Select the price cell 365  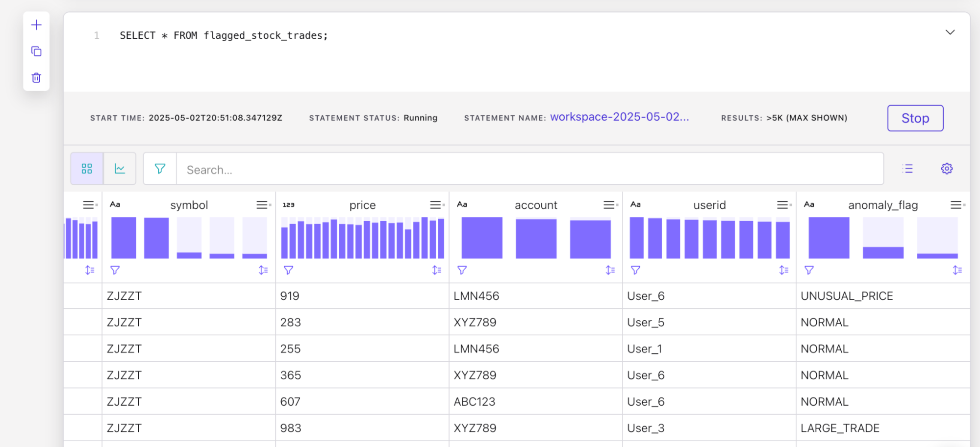pos(362,375)
